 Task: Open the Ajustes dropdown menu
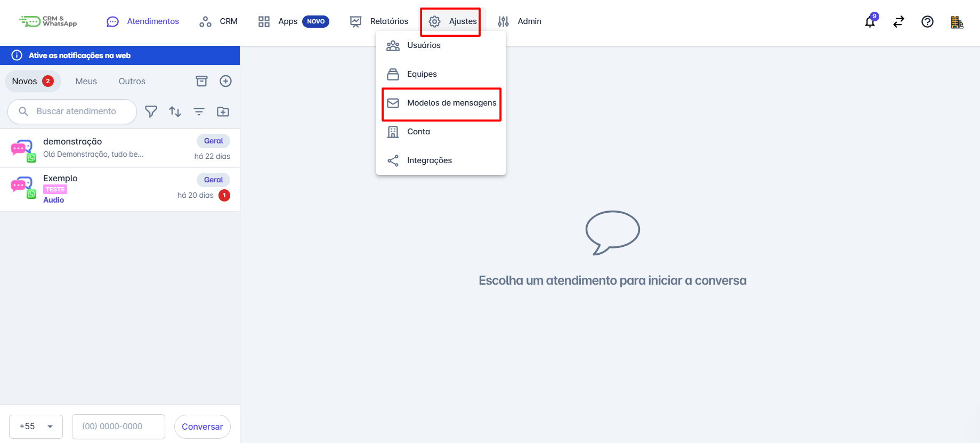tap(452, 21)
